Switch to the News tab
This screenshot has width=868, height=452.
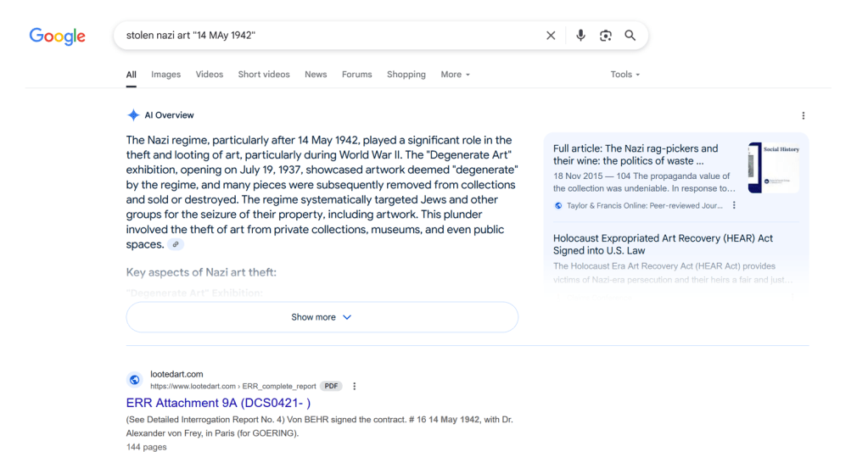coord(316,75)
